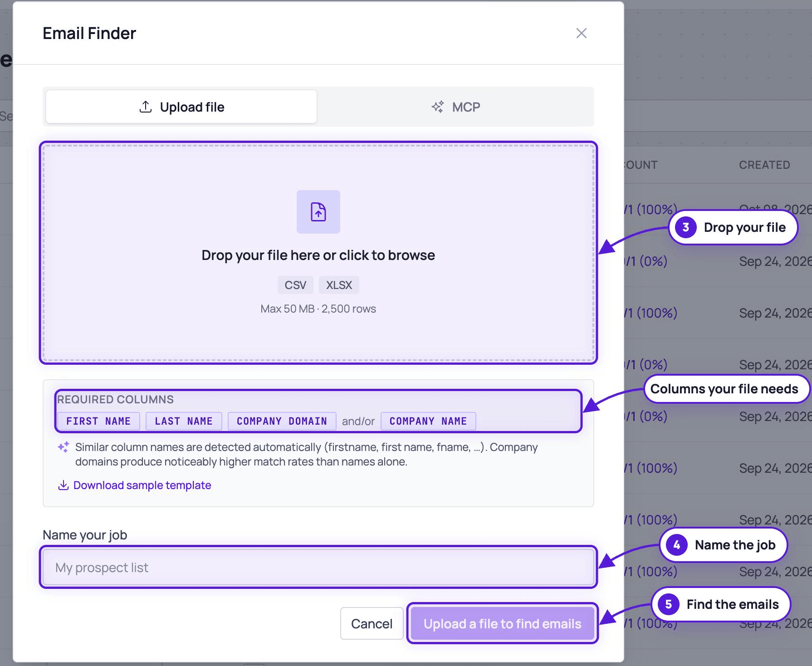Click "Drop your file here or click to browse"
812x666 pixels.
click(x=318, y=255)
